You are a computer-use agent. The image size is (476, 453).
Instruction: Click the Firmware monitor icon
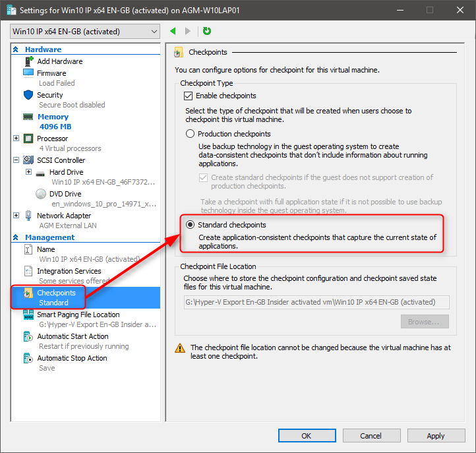28,73
